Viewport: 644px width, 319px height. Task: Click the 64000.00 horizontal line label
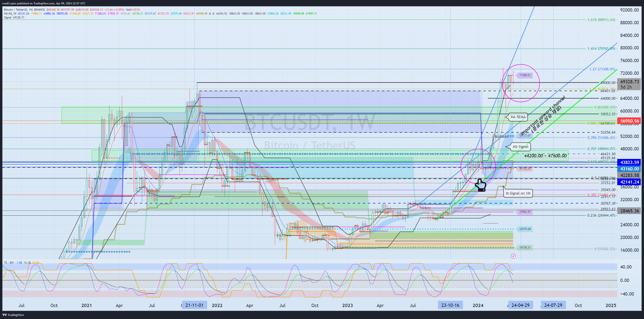click(x=608, y=98)
